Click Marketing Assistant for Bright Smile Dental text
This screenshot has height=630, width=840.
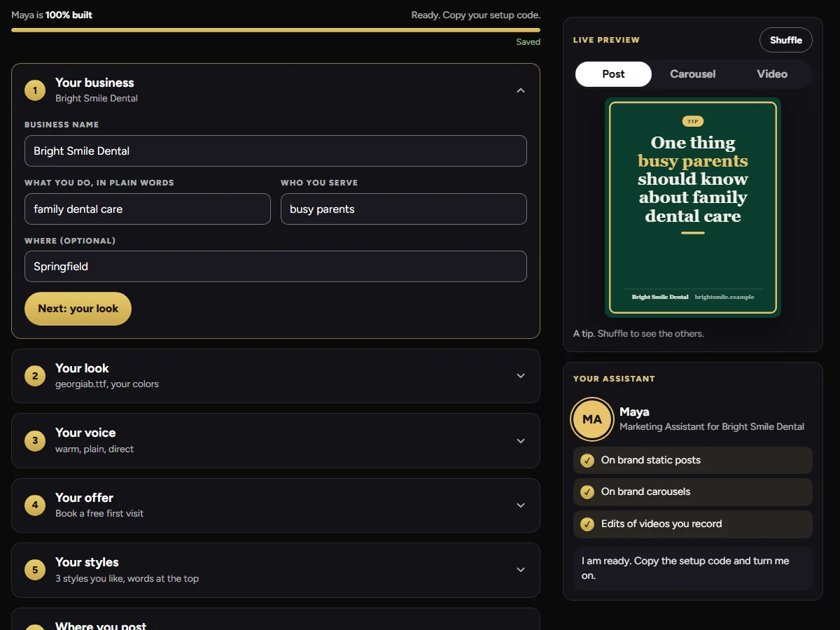coord(712,427)
